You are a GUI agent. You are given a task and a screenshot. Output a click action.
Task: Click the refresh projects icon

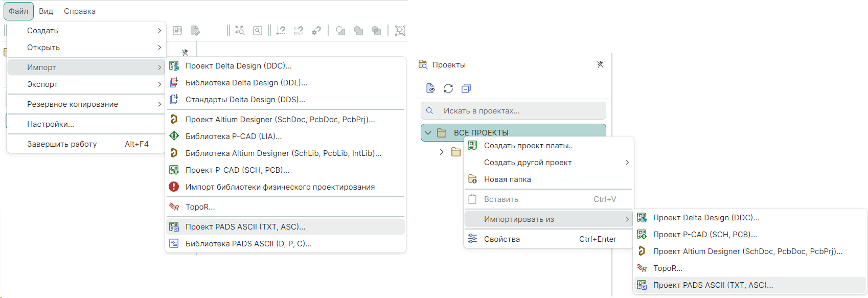(448, 88)
